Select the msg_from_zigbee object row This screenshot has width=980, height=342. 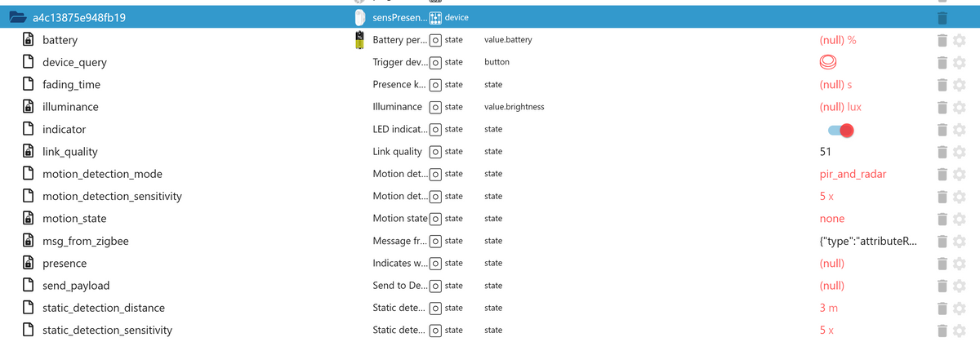(85, 241)
